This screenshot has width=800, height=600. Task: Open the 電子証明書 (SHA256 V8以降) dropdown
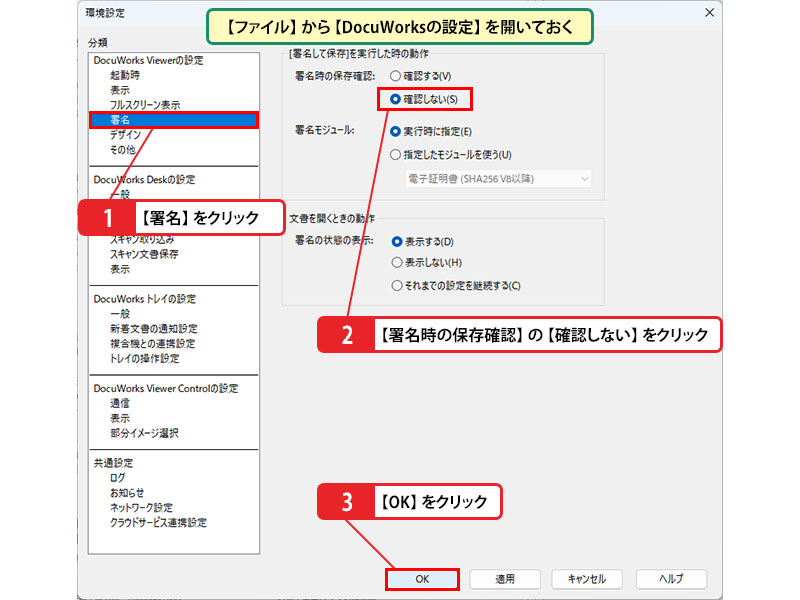click(x=498, y=179)
